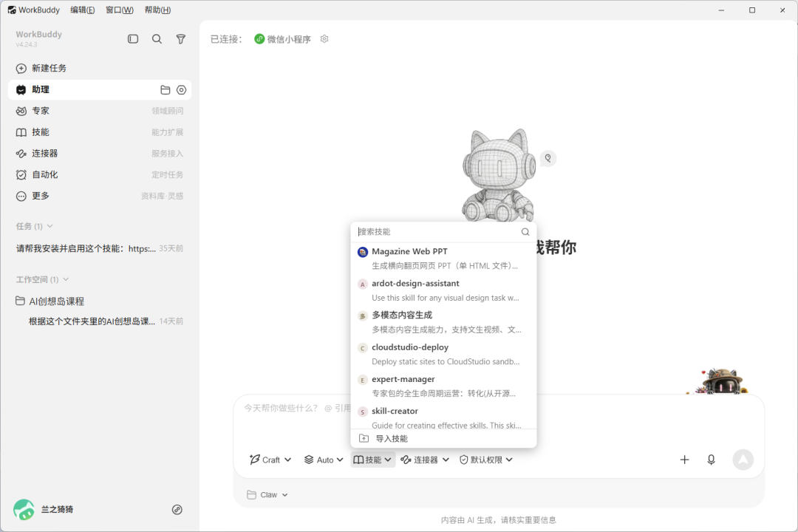
Task: Click the robot cat mascot image
Action: coord(499,175)
